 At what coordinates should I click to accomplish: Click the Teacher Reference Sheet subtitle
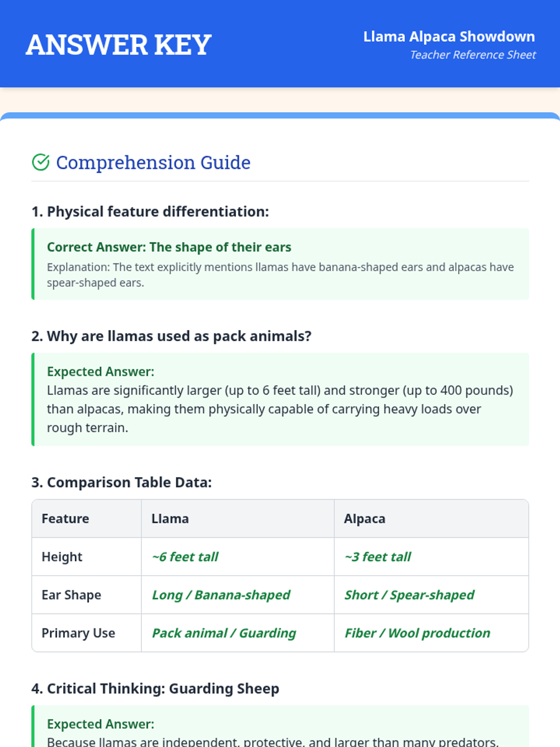click(x=473, y=55)
